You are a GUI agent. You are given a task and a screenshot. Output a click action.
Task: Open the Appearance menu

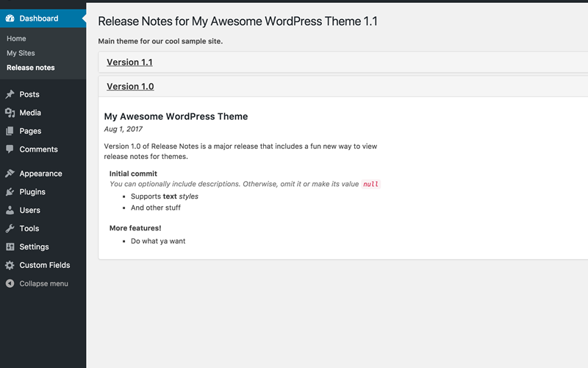43,174
